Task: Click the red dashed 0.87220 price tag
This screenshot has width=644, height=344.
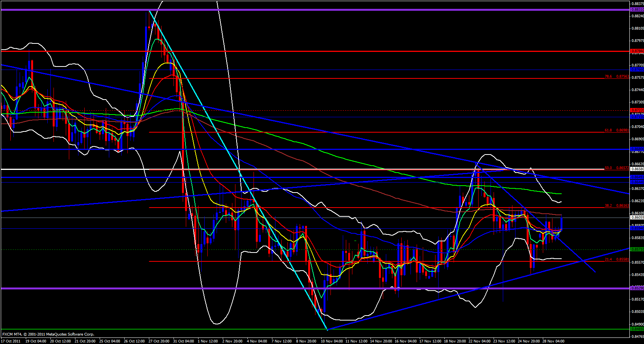Action: point(637,110)
